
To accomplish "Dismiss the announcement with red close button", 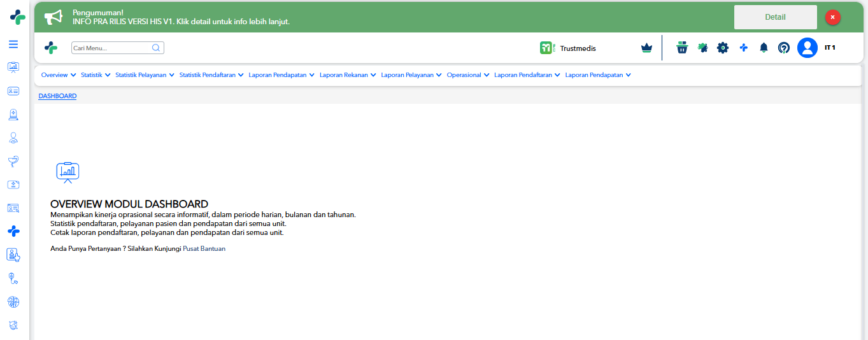I will pos(832,17).
